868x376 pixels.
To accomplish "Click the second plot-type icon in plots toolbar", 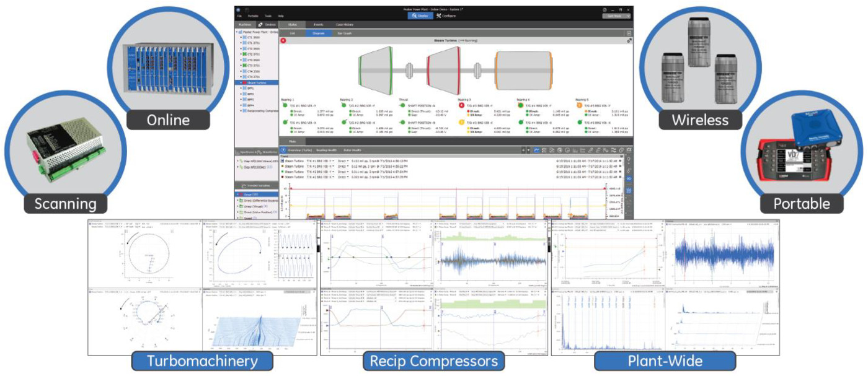I will coord(544,150).
